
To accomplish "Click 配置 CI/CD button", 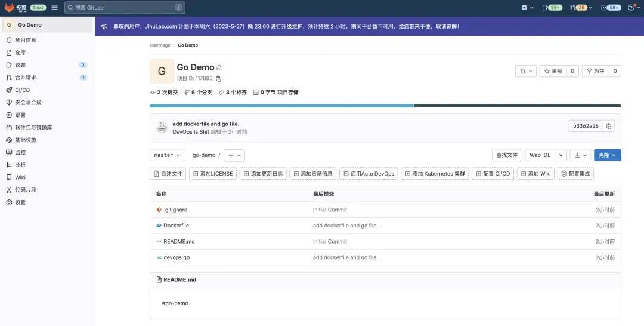I will tap(493, 174).
